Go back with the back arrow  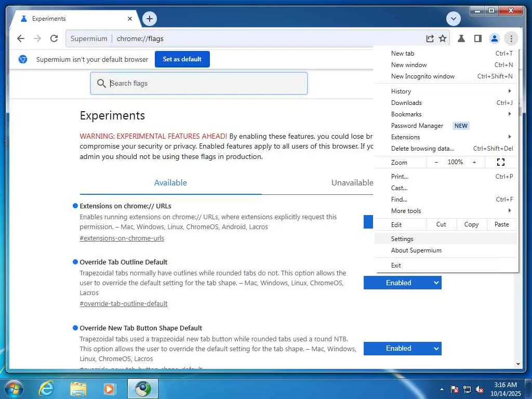click(21, 38)
